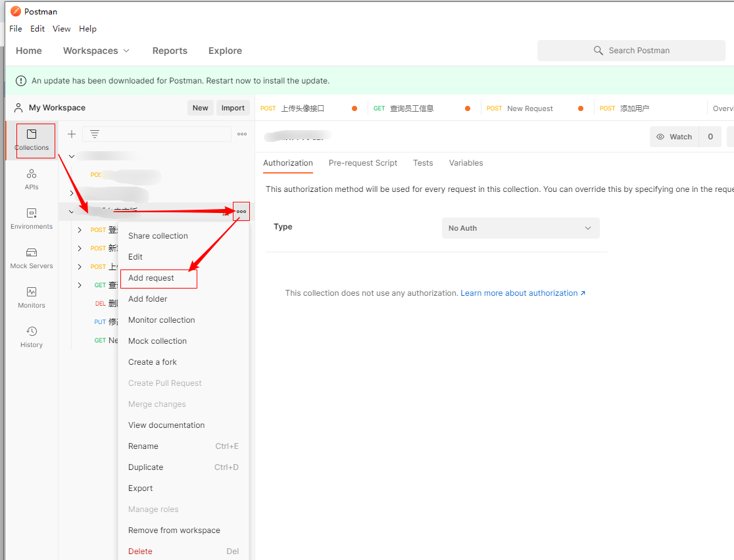
Task: Expand the GET folder chevron
Action: (80, 285)
